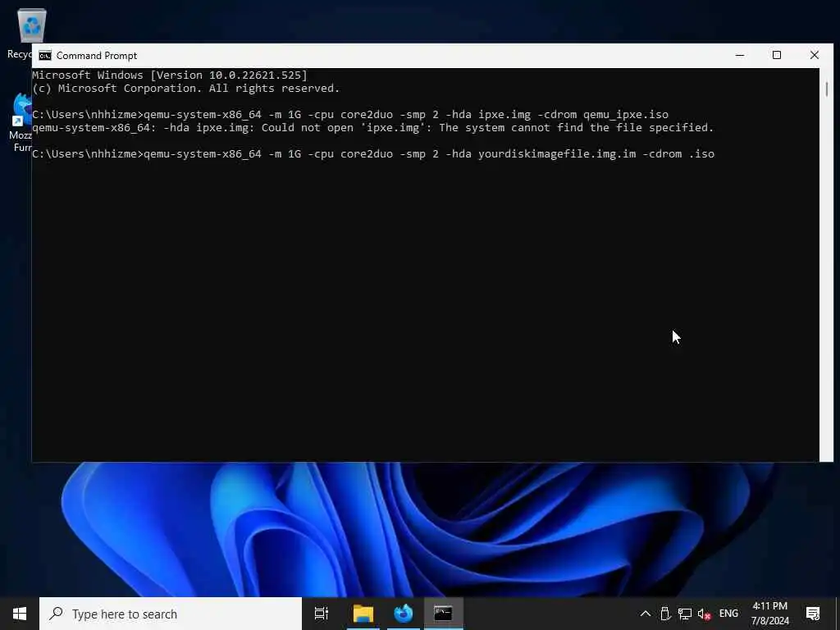Viewport: 840px width, 630px height.
Task: Click the Command Prompt vertical scrollbar thumb
Action: (x=827, y=89)
